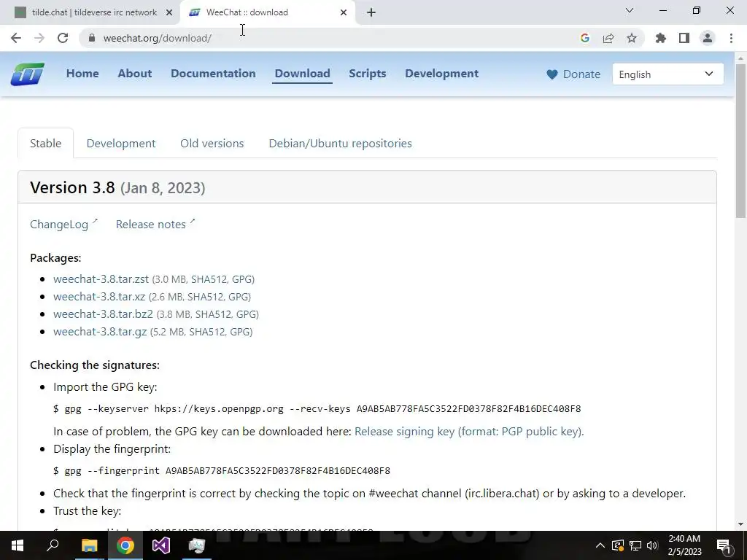Select the Development versions tab
The width and height of the screenshot is (747, 560).
121,144
